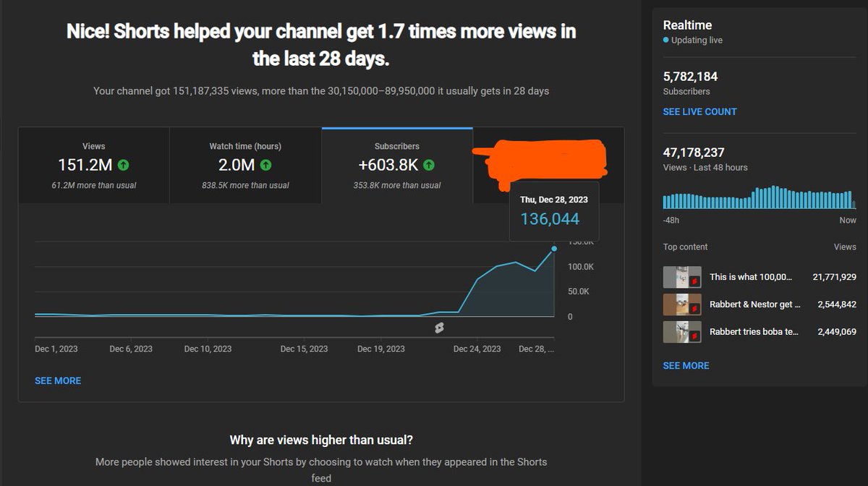Open thumbnail for 'Rabbert & Nestor get' video
Screen dimensions: 868x486
tap(682, 304)
